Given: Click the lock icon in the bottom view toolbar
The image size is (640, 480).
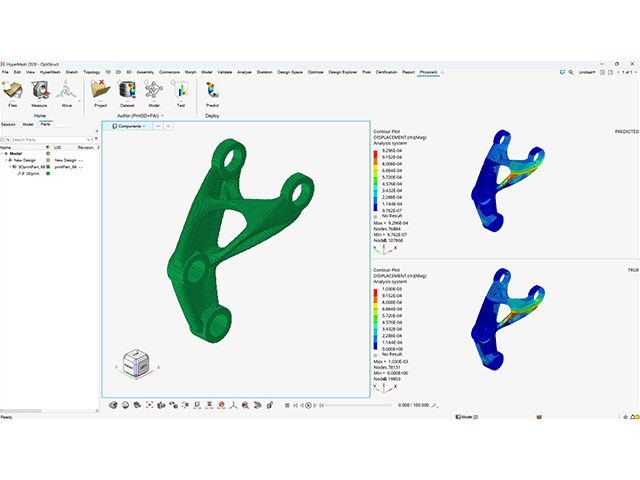Looking at the screenshot, I should point(269,405).
